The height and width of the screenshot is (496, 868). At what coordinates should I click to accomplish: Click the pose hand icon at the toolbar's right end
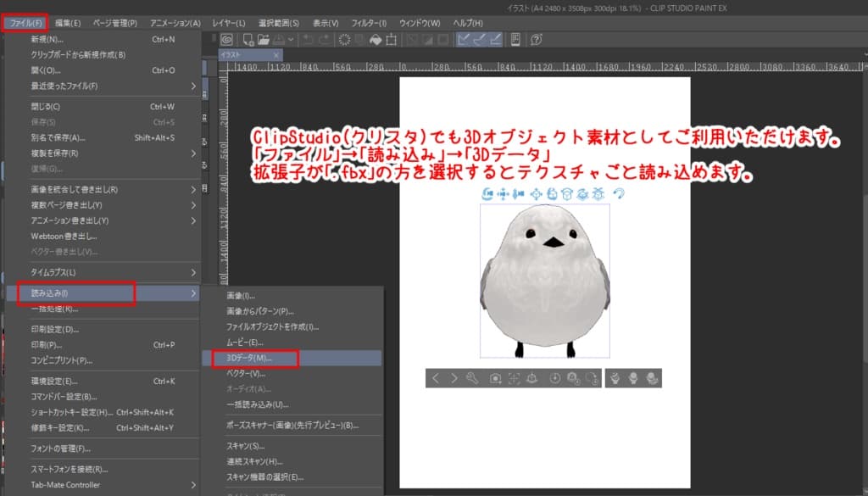coord(650,377)
